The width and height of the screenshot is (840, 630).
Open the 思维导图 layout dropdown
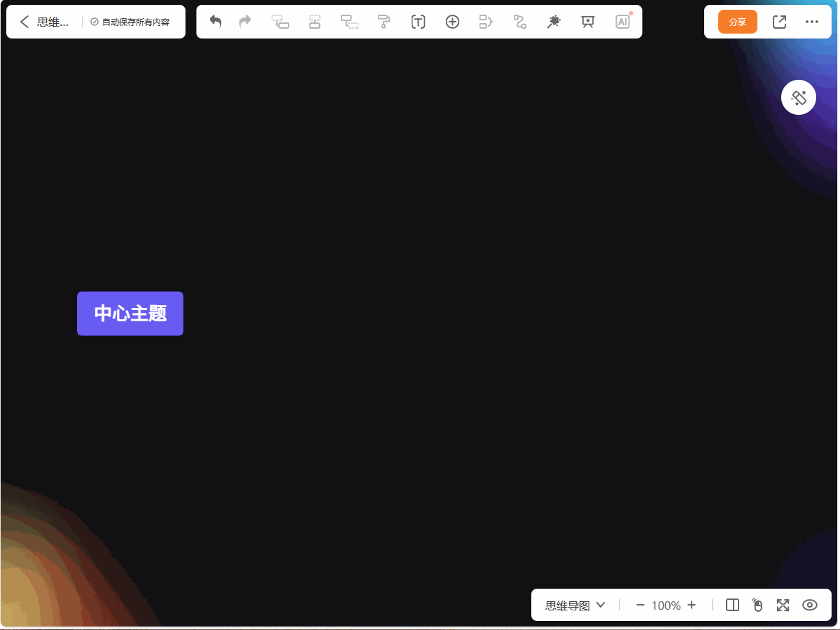click(x=575, y=605)
